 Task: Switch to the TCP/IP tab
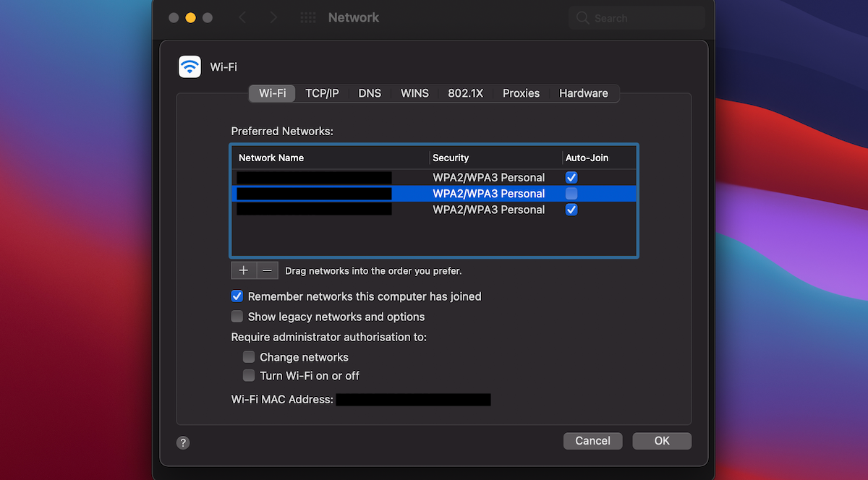322,93
